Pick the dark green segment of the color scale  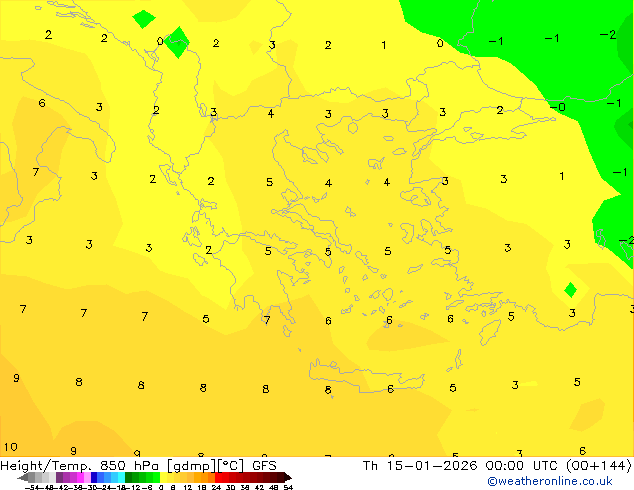coord(128,477)
